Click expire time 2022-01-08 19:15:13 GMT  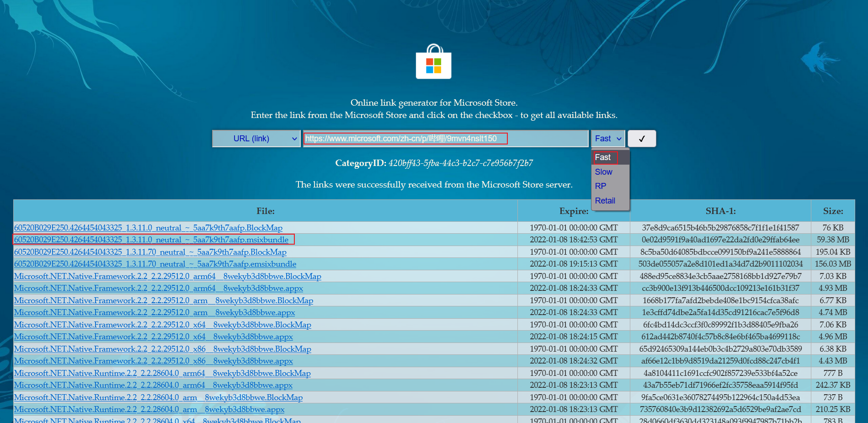click(x=574, y=264)
